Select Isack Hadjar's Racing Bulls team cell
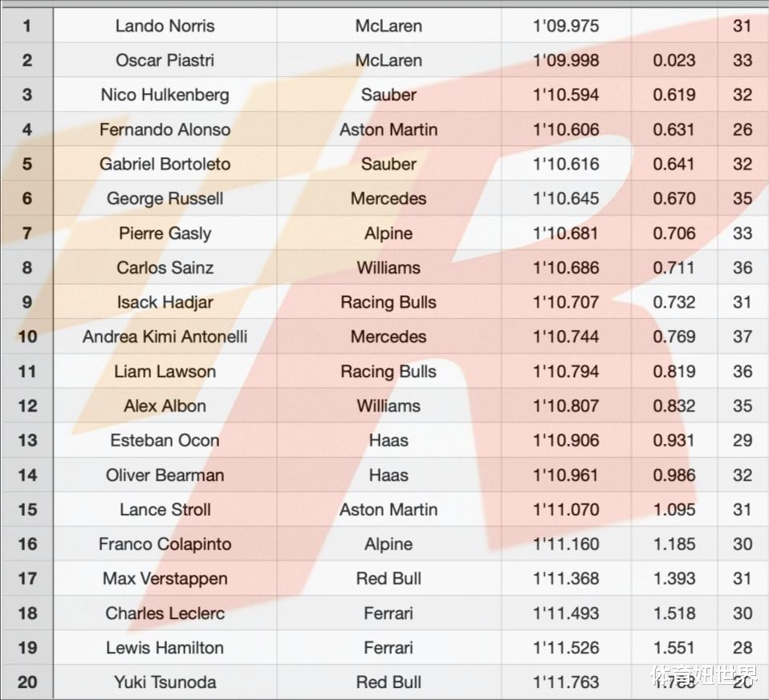Viewport: 769px width, 700px height. pyautogui.click(x=389, y=302)
